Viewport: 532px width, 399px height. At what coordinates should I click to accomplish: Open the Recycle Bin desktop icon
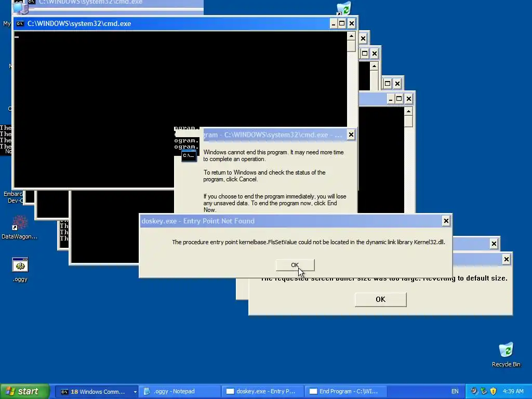(x=506, y=354)
